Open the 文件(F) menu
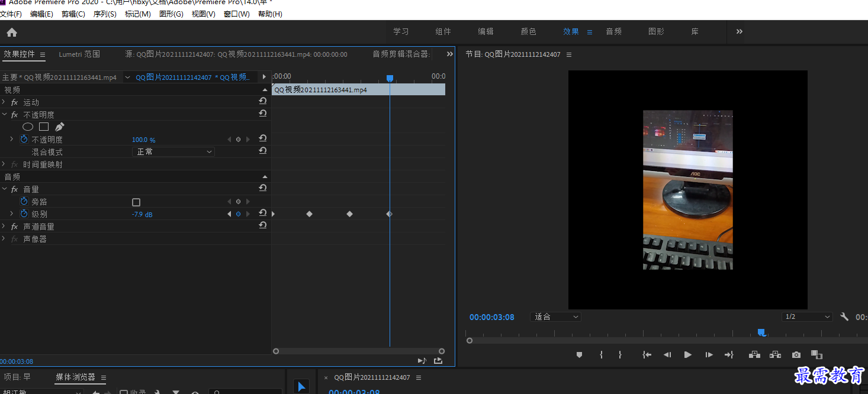Image resolution: width=868 pixels, height=394 pixels. point(11,14)
